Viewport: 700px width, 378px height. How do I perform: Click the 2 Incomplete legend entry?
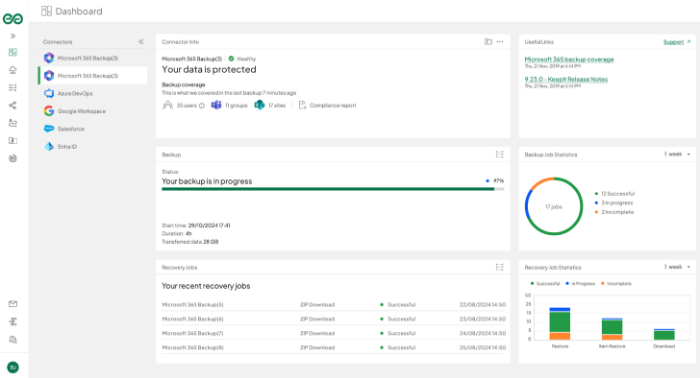tap(614, 212)
